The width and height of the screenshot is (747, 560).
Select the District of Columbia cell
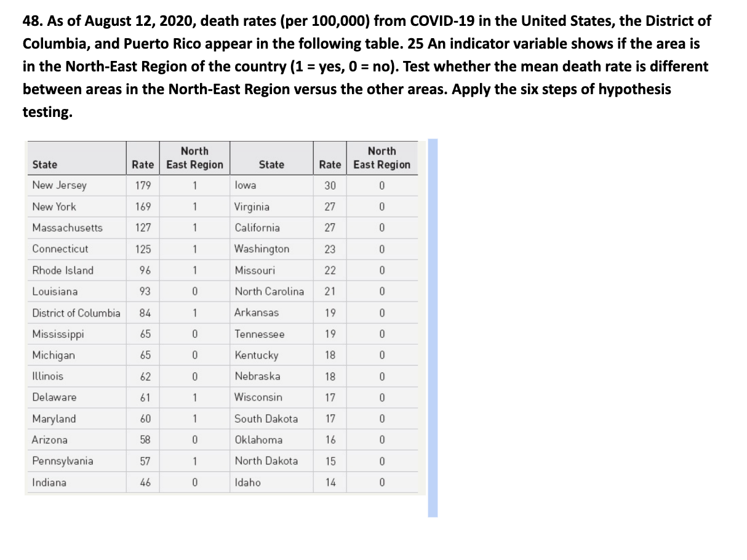(76, 313)
